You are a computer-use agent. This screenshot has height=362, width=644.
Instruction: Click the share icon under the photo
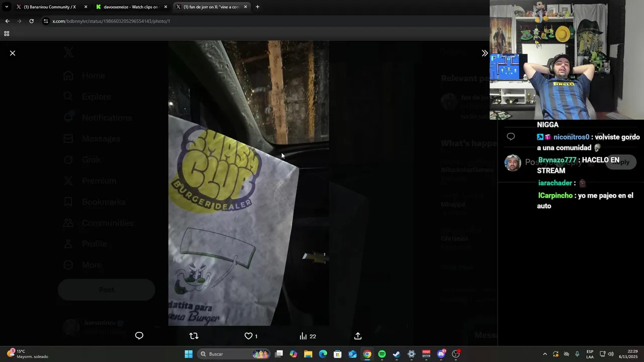pyautogui.click(x=358, y=336)
